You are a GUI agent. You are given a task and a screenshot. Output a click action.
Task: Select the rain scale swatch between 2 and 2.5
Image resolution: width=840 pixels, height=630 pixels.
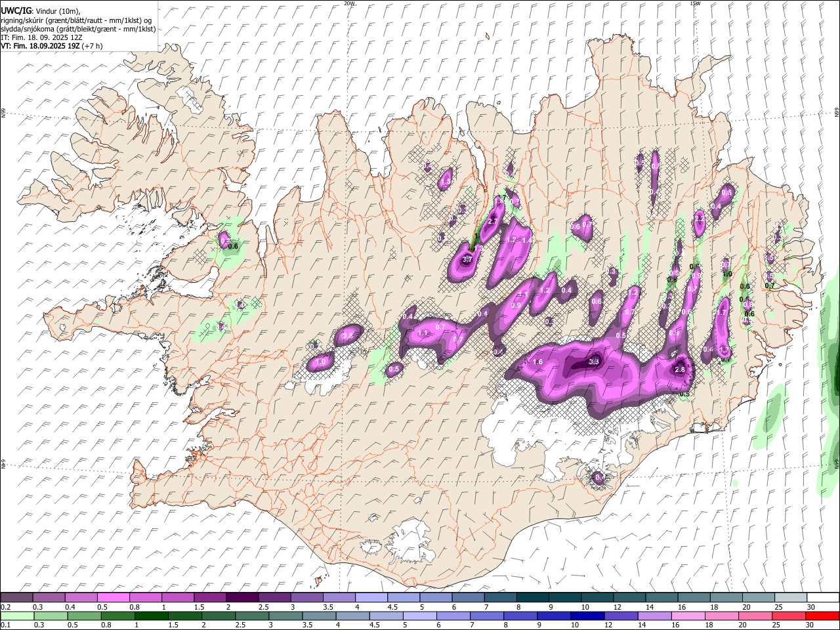(x=218, y=616)
